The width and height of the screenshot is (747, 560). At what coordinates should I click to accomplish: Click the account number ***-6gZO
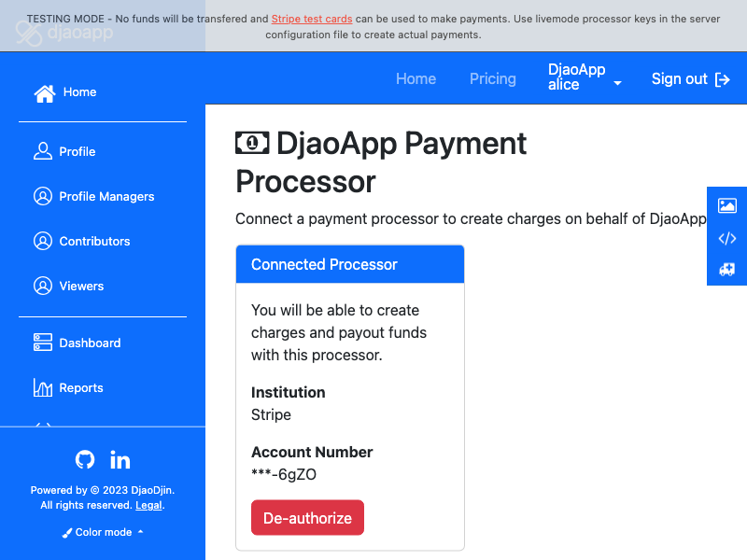tap(284, 474)
